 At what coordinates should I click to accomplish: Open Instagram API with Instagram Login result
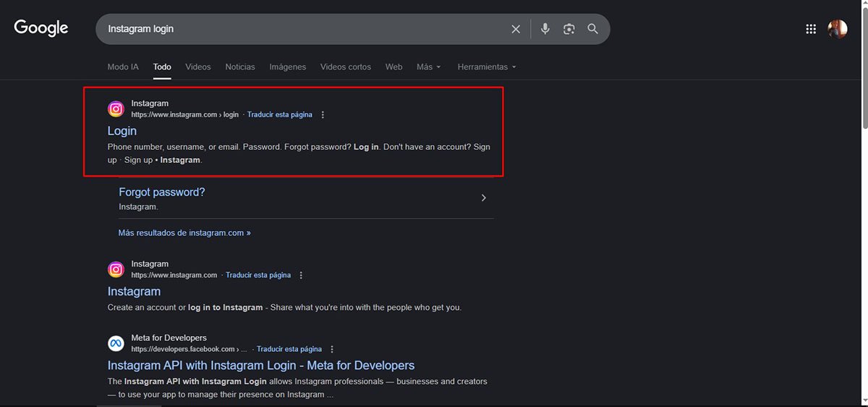click(x=261, y=365)
